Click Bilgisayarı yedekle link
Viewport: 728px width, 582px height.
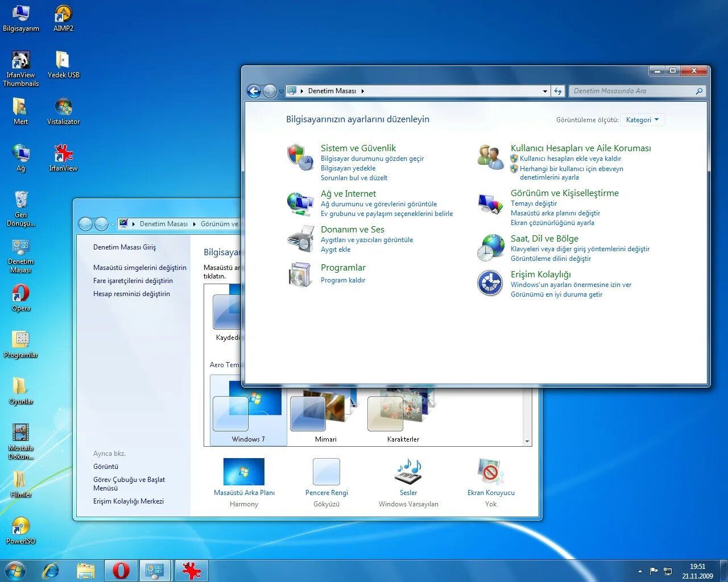coord(348,168)
